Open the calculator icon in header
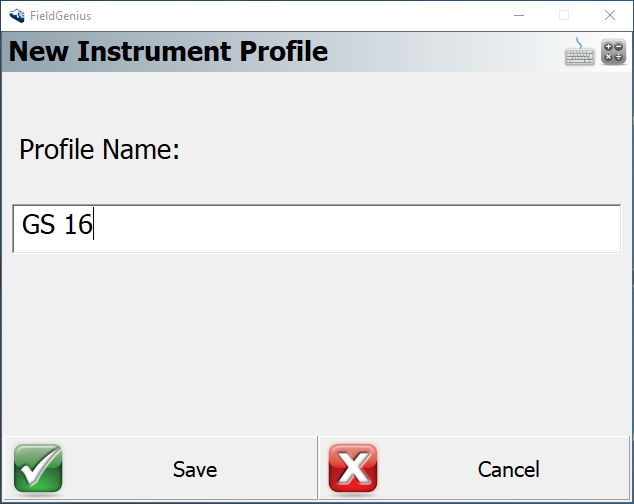 coord(613,52)
